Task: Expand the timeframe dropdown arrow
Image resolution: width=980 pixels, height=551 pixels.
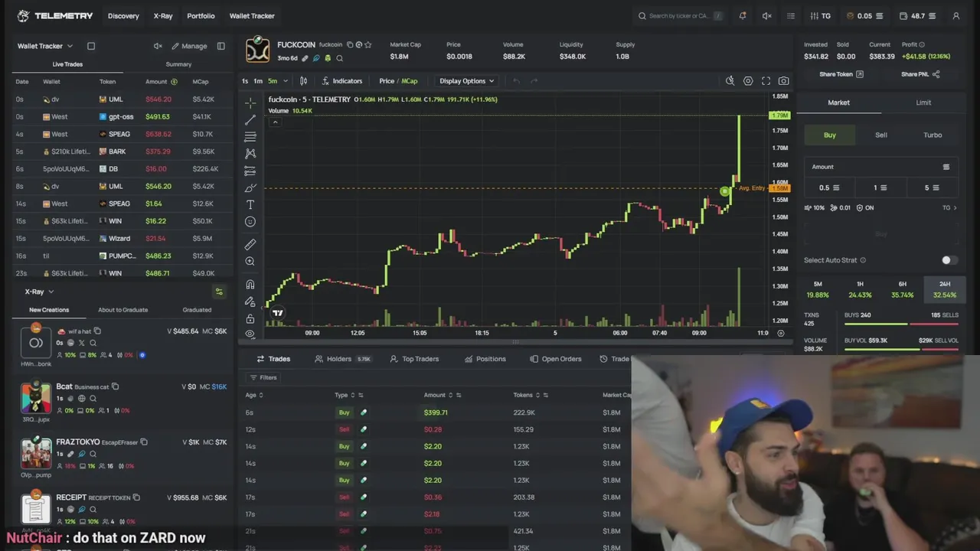Action: pos(286,81)
